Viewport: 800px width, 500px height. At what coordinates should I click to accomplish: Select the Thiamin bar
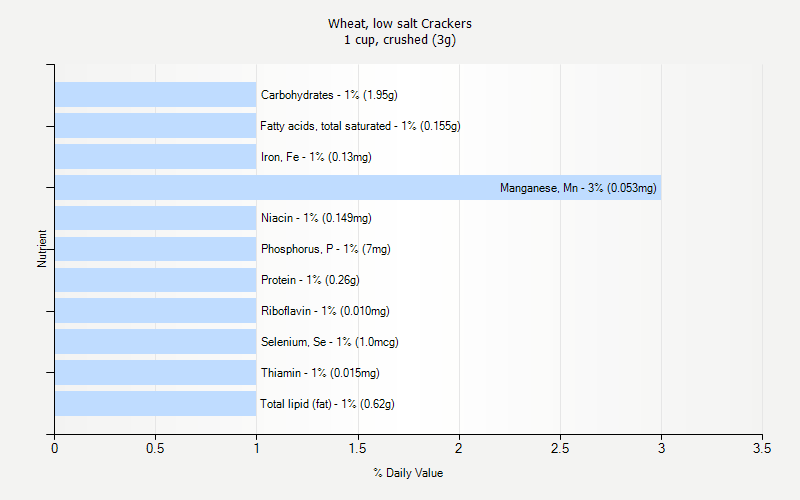coord(156,372)
